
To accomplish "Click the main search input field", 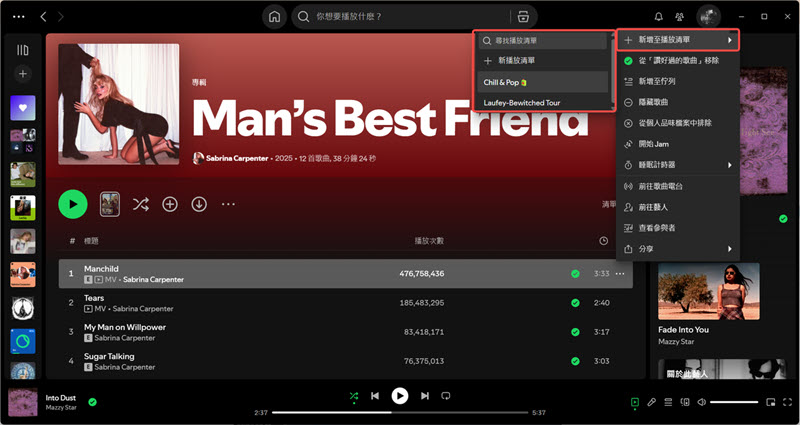I will tap(401, 17).
